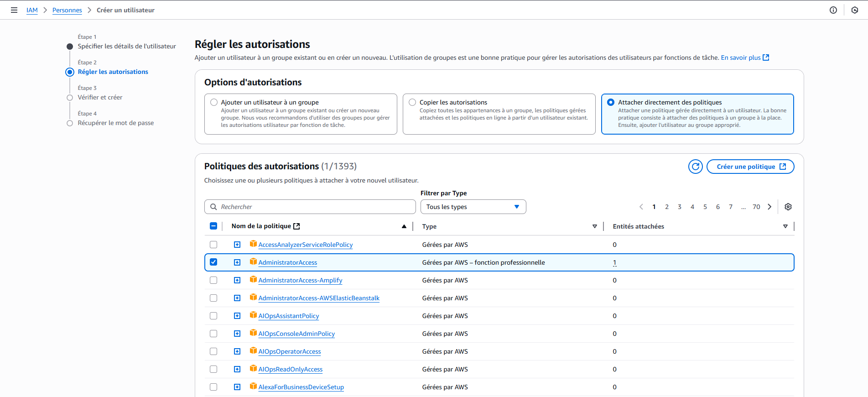Open table preferences gear icon
This screenshot has width=868, height=397.
[x=788, y=207]
